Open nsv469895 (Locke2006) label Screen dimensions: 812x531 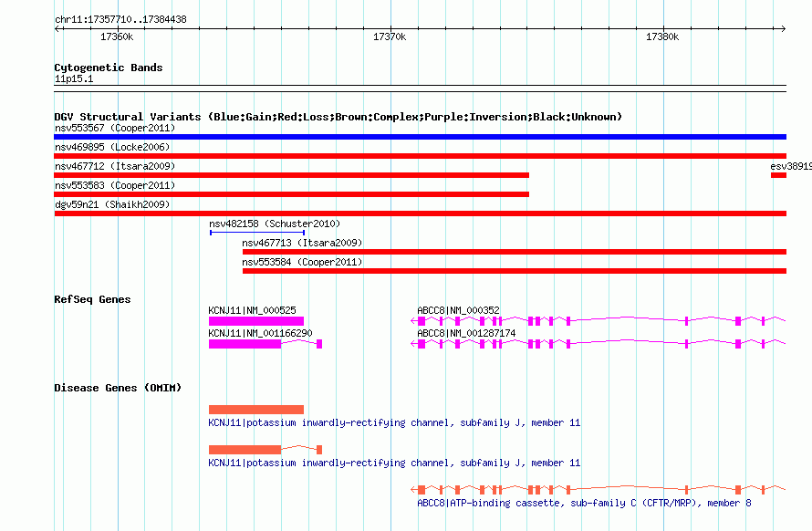(112, 147)
